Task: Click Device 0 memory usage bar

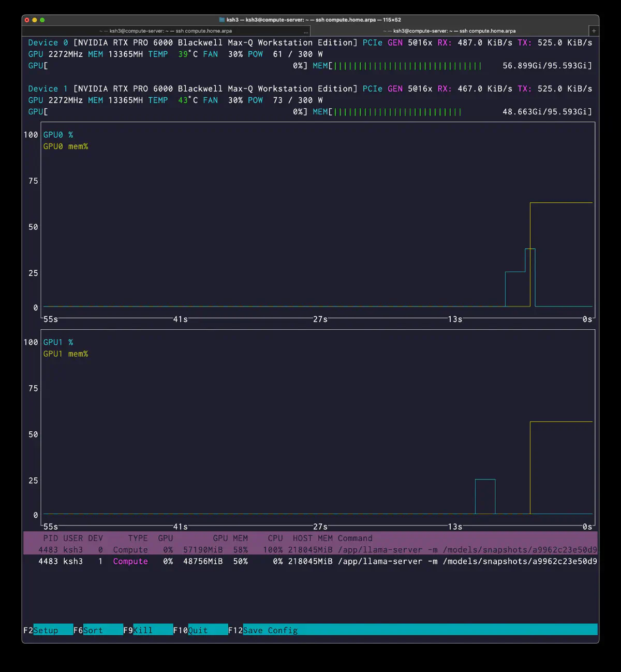Action: [408, 66]
